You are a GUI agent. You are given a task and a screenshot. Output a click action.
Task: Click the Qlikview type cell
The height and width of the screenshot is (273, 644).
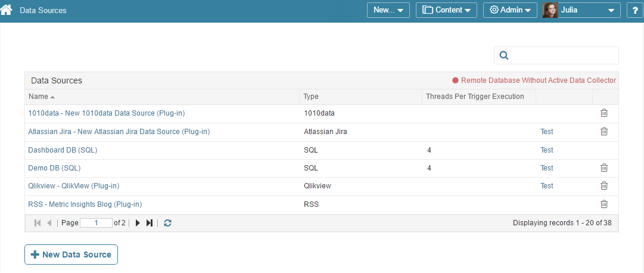tap(318, 186)
